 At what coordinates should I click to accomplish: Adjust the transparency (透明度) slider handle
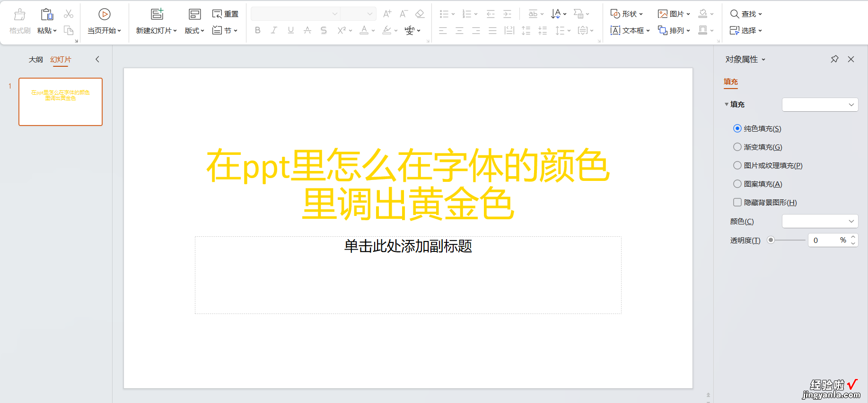(x=771, y=240)
